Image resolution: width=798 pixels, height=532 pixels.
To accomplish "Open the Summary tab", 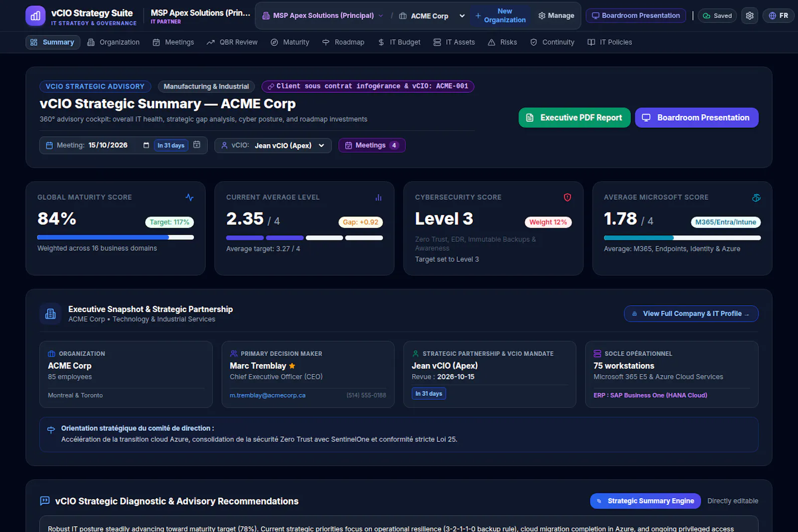I will [52, 42].
